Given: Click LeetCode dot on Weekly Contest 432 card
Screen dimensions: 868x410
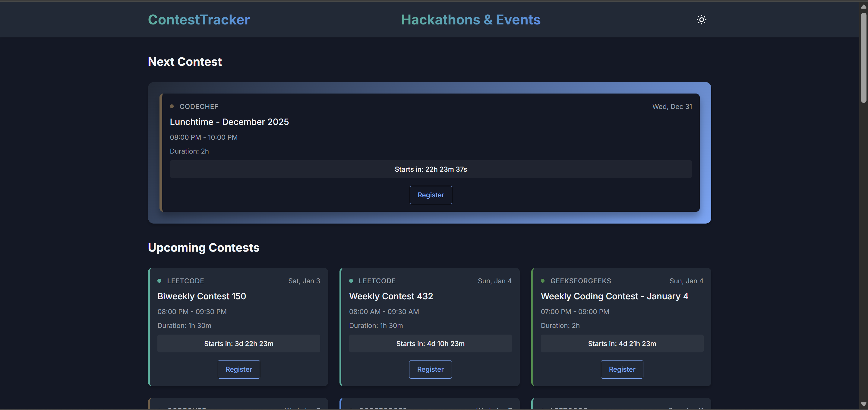Looking at the screenshot, I should coord(351,281).
